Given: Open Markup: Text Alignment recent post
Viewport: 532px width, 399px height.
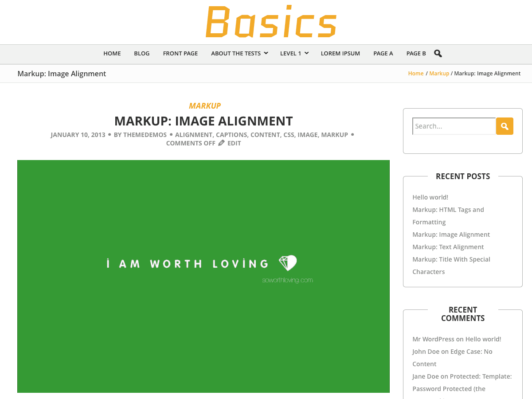Looking at the screenshot, I should click(448, 246).
